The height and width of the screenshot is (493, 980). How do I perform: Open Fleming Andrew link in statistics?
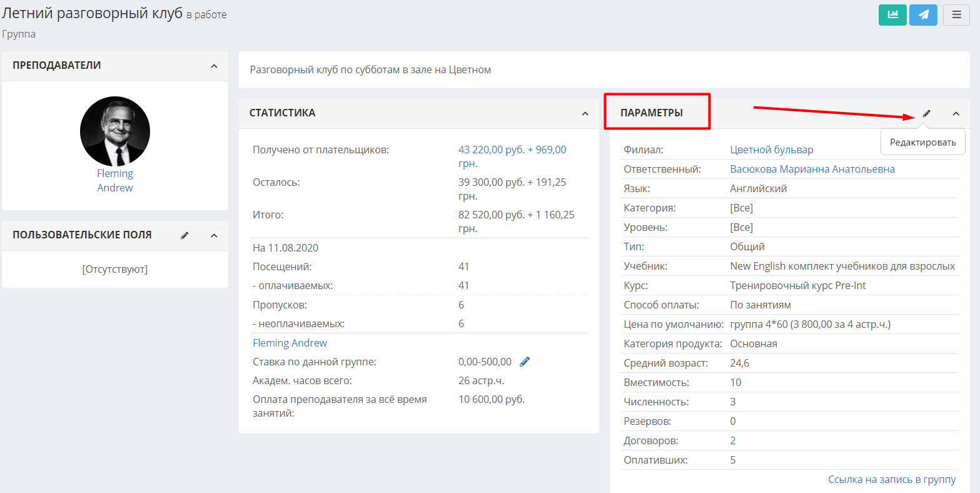(290, 343)
